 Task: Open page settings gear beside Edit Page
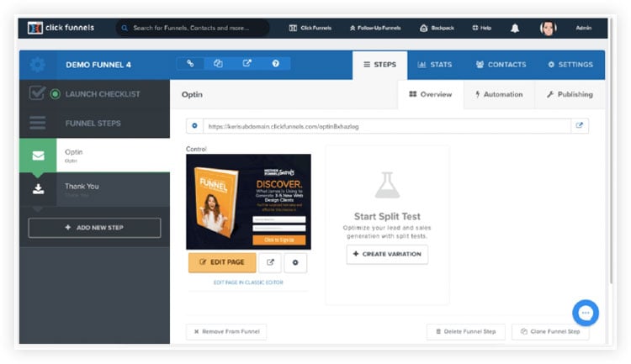click(295, 262)
